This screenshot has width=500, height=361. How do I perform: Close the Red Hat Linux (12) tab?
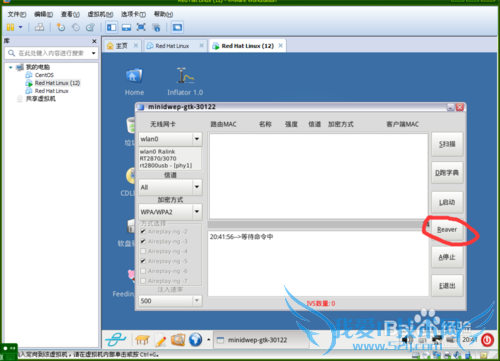281,45
